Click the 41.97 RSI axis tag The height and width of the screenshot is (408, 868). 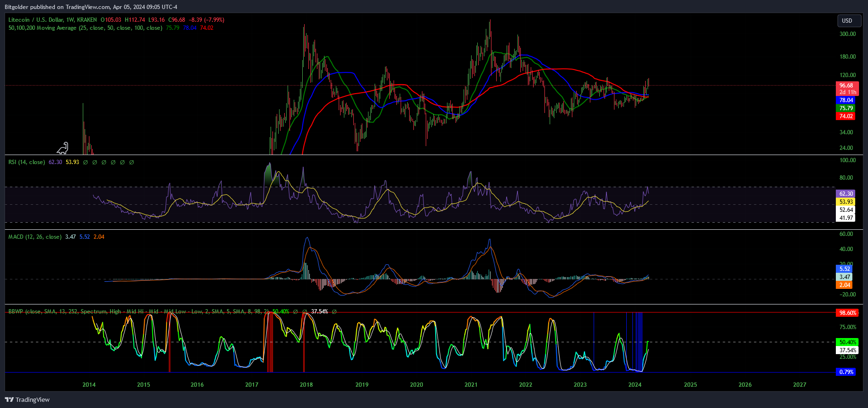[x=846, y=218]
